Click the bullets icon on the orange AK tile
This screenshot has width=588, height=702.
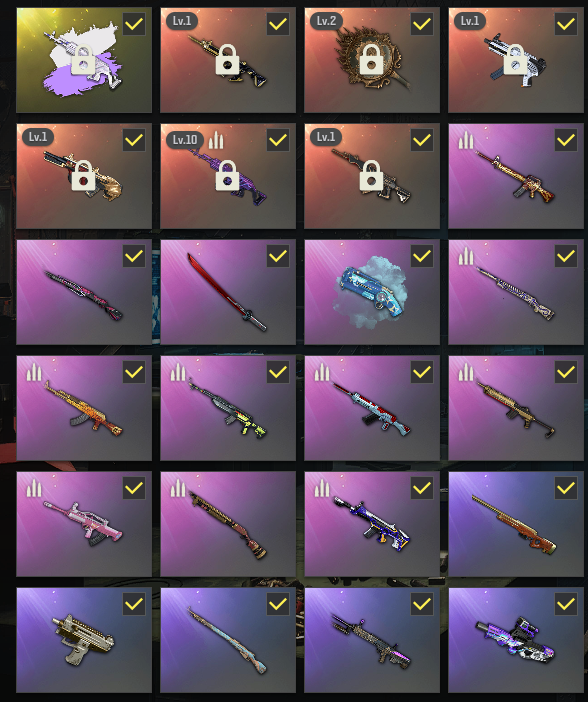(34, 372)
